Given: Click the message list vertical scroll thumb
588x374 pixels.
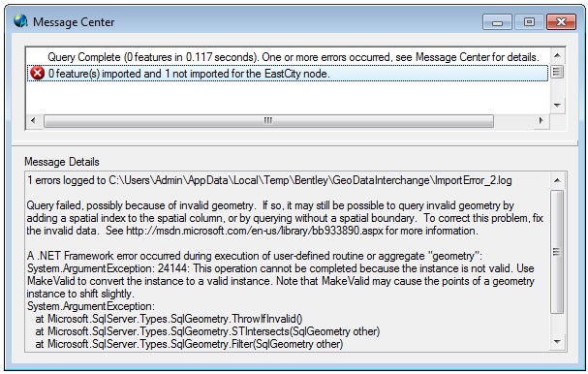Looking at the screenshot, I should click(557, 72).
